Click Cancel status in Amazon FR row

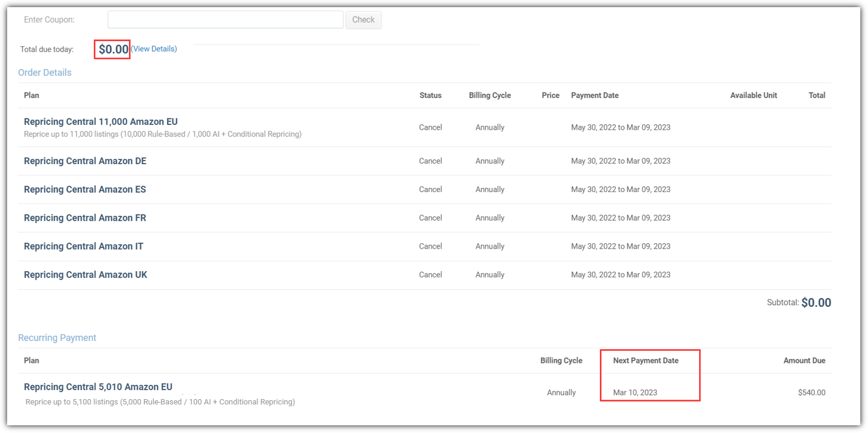(430, 218)
